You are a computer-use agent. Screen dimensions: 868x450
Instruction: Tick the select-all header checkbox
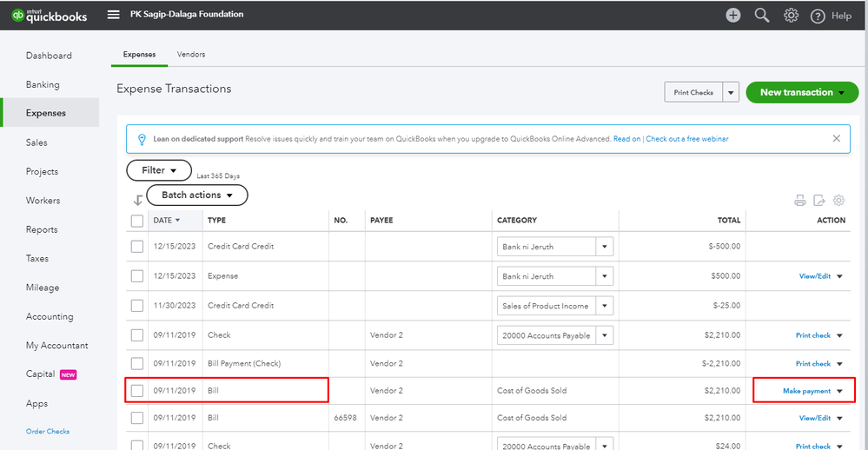coord(137,221)
